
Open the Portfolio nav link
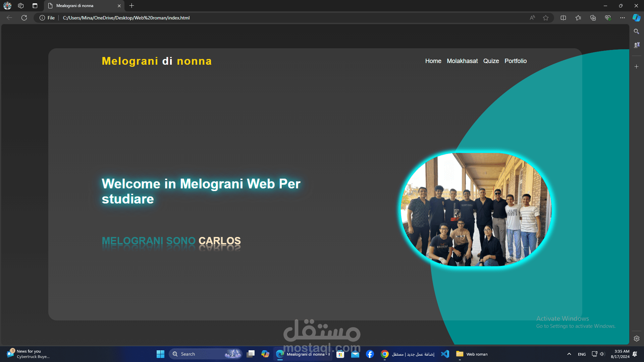tap(516, 61)
